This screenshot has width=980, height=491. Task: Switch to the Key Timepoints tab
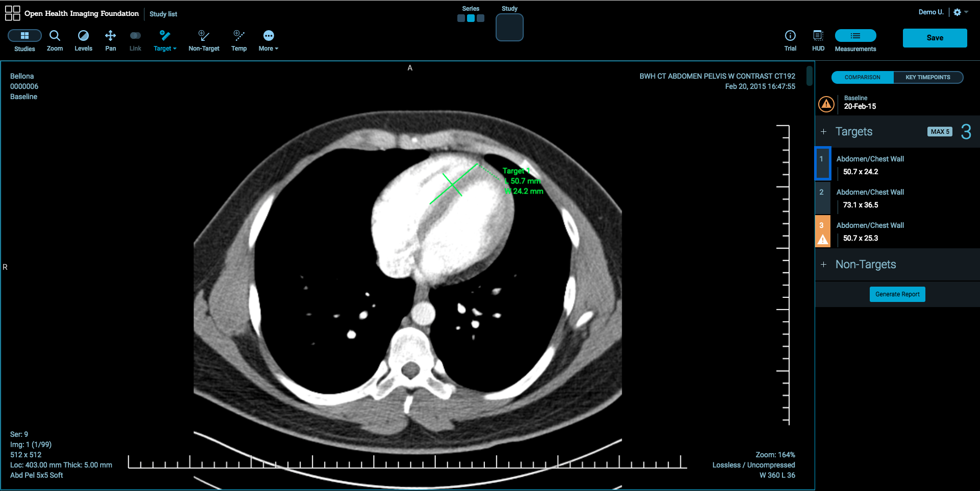pyautogui.click(x=928, y=77)
